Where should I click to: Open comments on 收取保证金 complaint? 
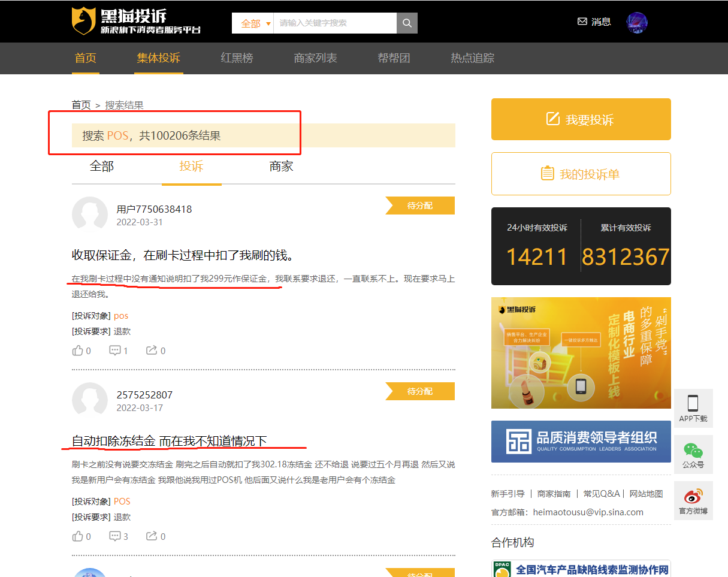[x=118, y=351]
